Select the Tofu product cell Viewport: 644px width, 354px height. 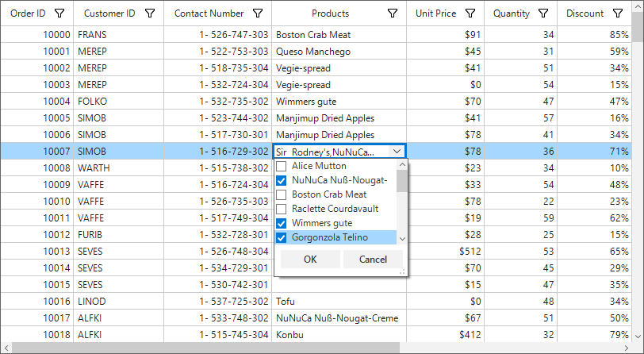[339, 302]
